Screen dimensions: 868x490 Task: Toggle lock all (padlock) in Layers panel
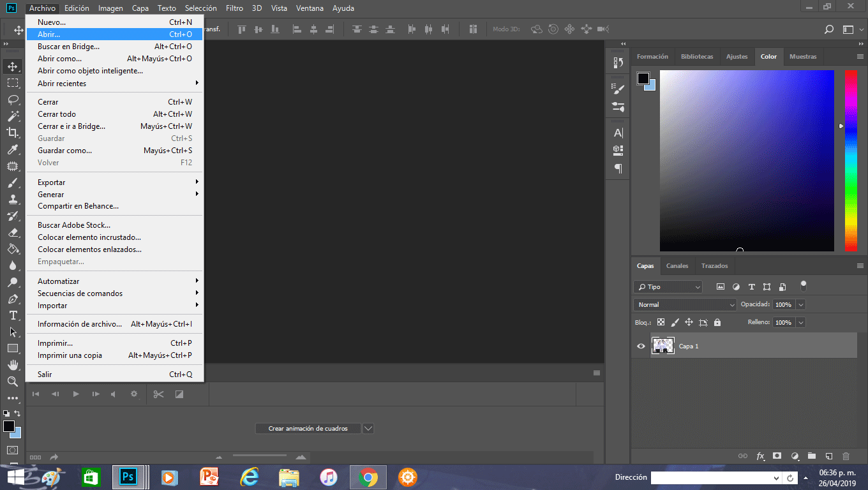click(x=717, y=323)
